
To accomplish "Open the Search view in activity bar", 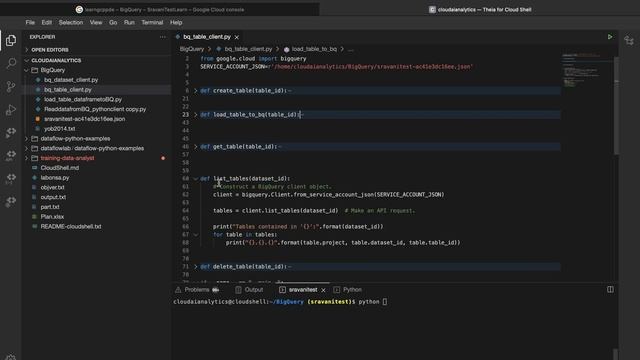I will pos(11,63).
